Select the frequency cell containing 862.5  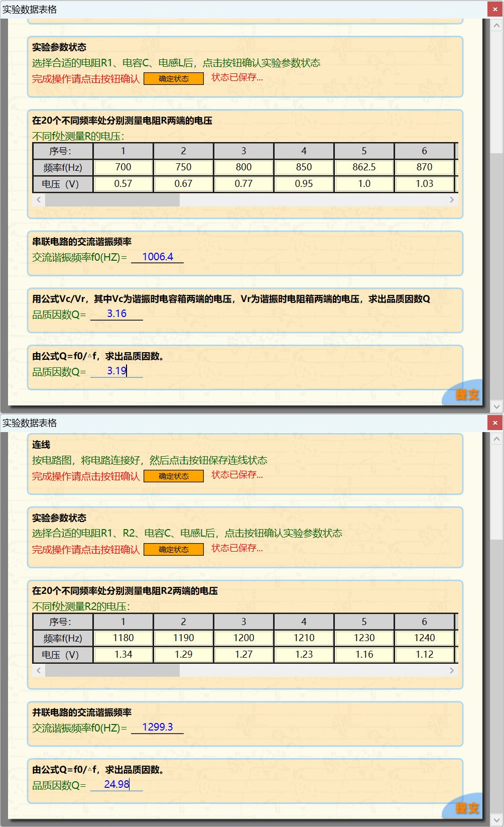(x=364, y=167)
